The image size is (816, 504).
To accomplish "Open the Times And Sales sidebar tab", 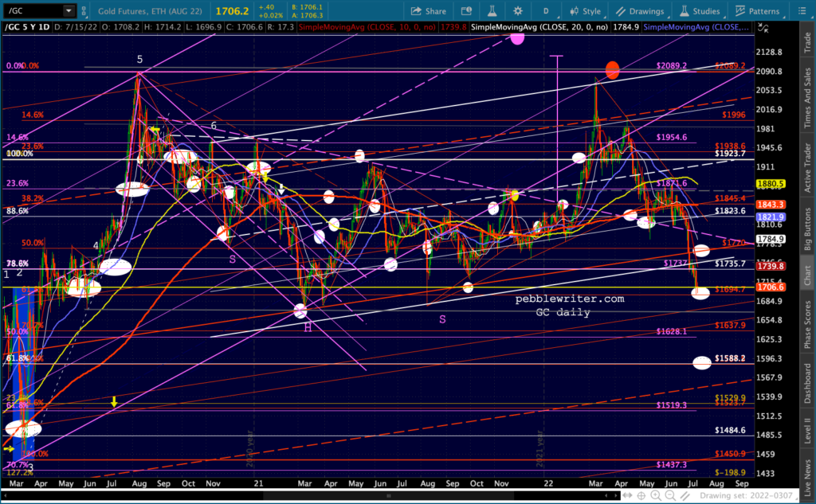I will pos(808,98).
